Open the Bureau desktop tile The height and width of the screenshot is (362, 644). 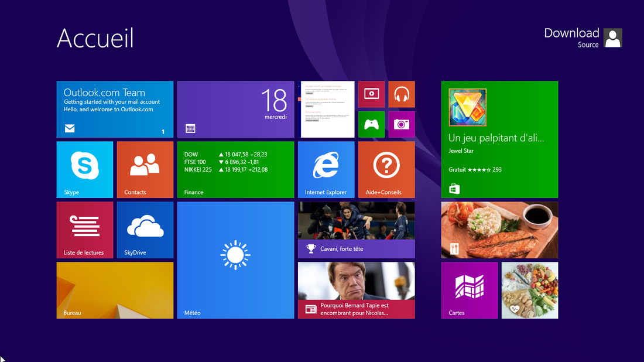(115, 291)
